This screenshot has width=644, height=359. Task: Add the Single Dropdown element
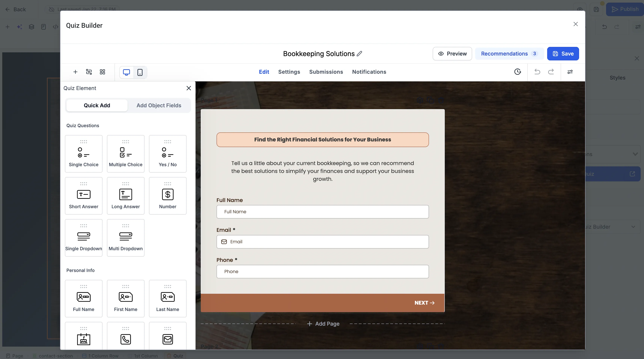pos(84,238)
